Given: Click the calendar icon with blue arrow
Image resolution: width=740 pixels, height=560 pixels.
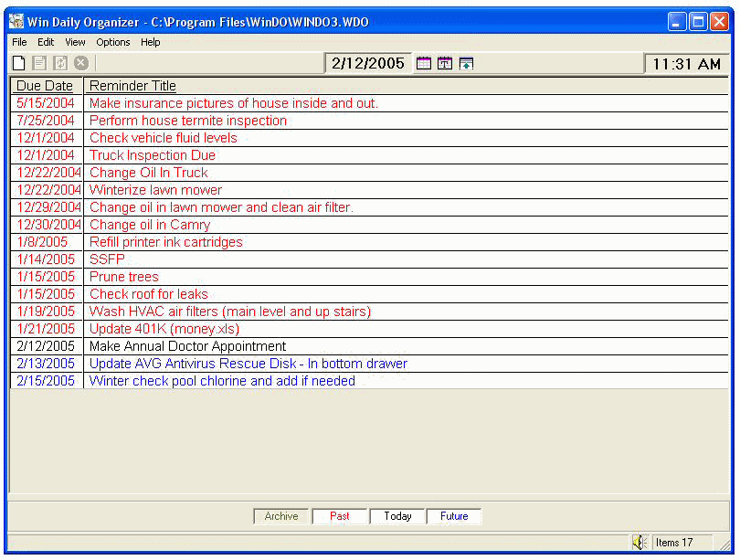Looking at the screenshot, I should tap(466, 63).
